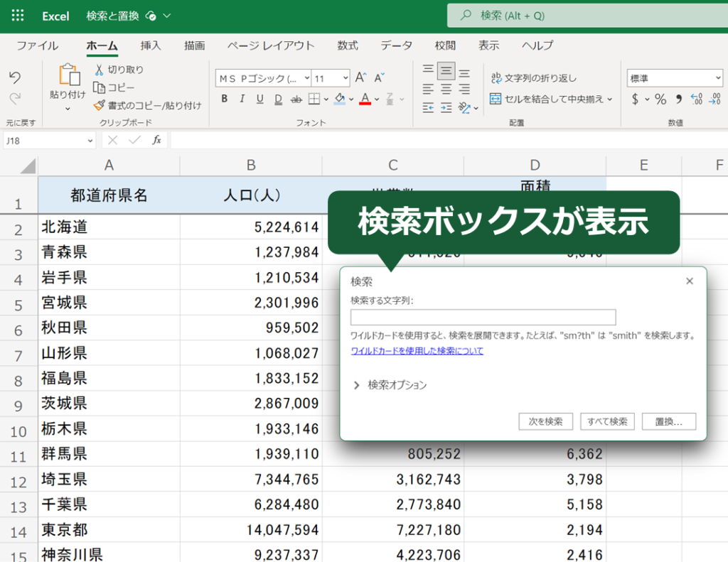Viewport: 728px width, 562px height.
Task: Switch to the 挿入 ribbon tab
Action: (151, 45)
